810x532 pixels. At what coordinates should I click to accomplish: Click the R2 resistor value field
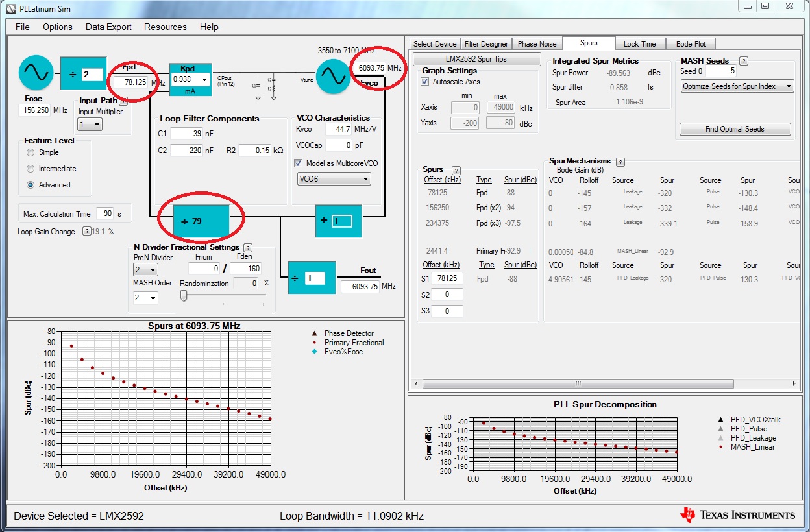tap(254, 151)
